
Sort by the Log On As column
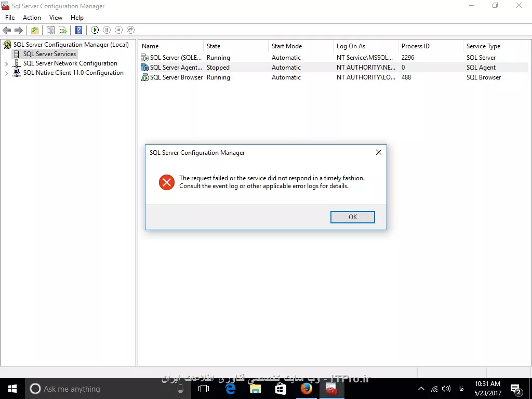point(365,46)
